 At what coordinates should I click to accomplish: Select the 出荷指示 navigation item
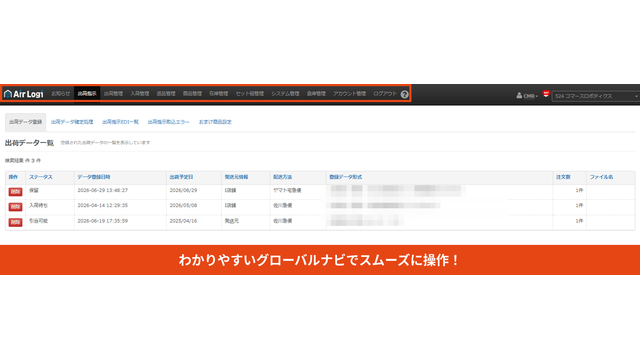(87, 93)
